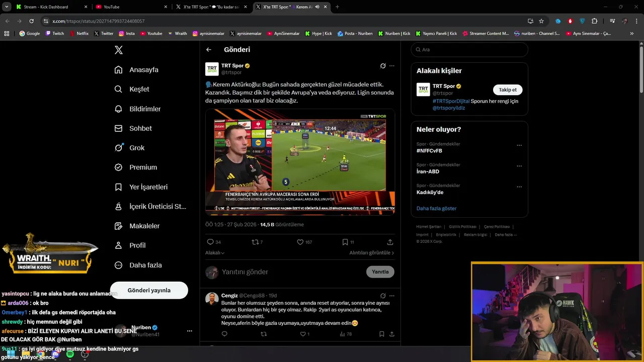Image resolution: width=644 pixels, height=362 pixels.
Task: Open İran-ABD trend options menu
Action: pos(519,166)
